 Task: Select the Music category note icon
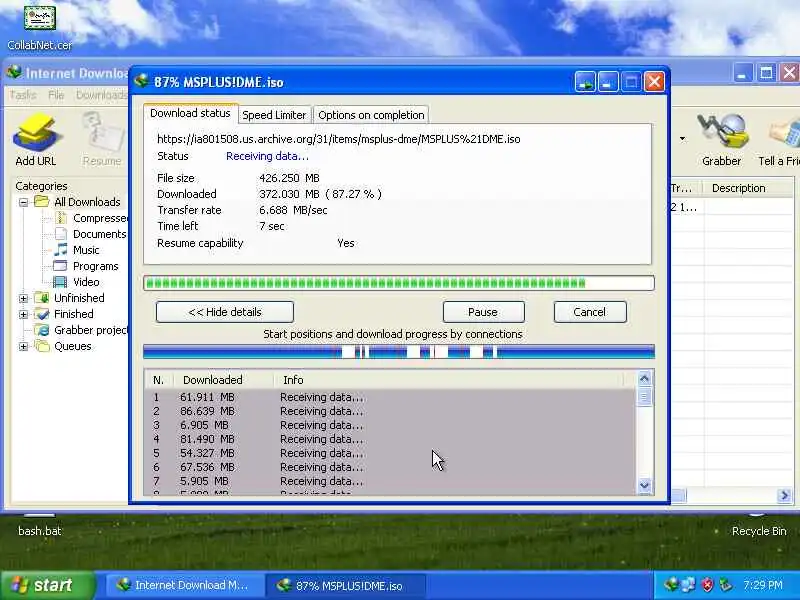click(61, 249)
